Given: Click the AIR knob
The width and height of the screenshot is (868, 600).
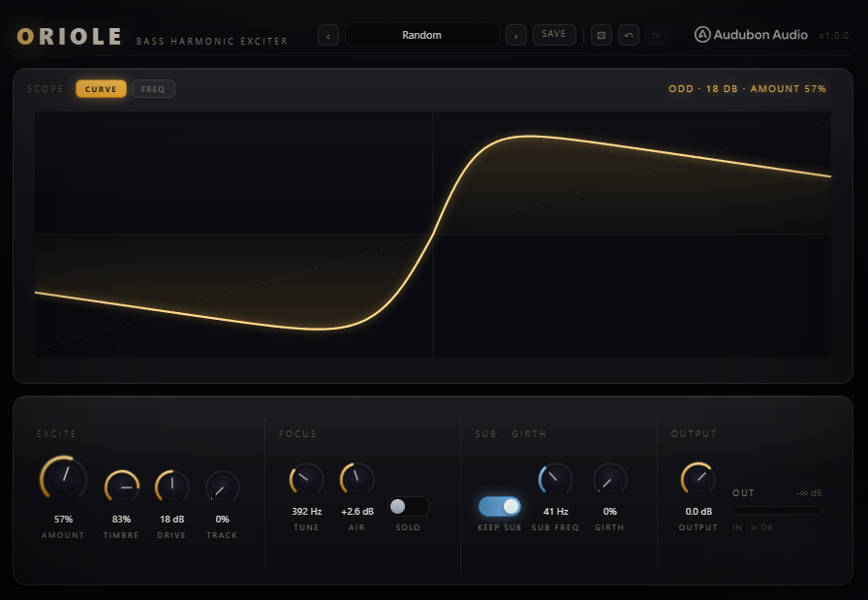Looking at the screenshot, I should coord(357,480).
